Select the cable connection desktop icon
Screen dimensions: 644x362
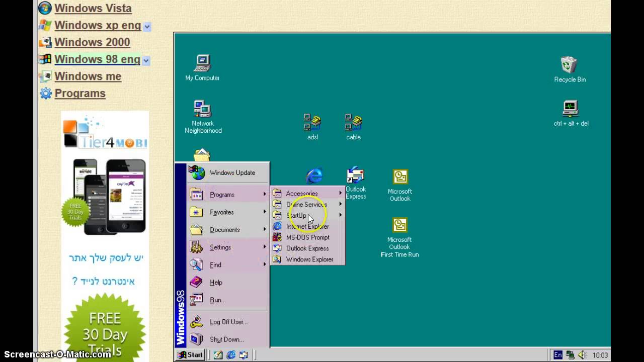coord(353,126)
